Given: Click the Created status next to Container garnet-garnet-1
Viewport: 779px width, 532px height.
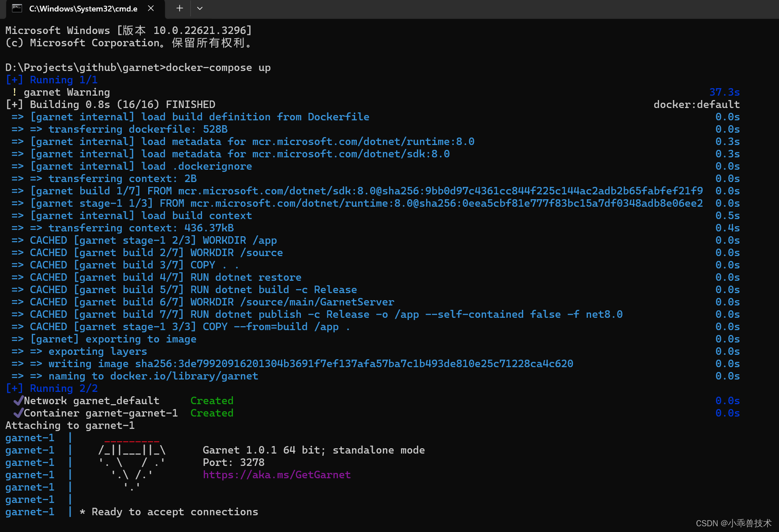Looking at the screenshot, I should pyautogui.click(x=212, y=413).
